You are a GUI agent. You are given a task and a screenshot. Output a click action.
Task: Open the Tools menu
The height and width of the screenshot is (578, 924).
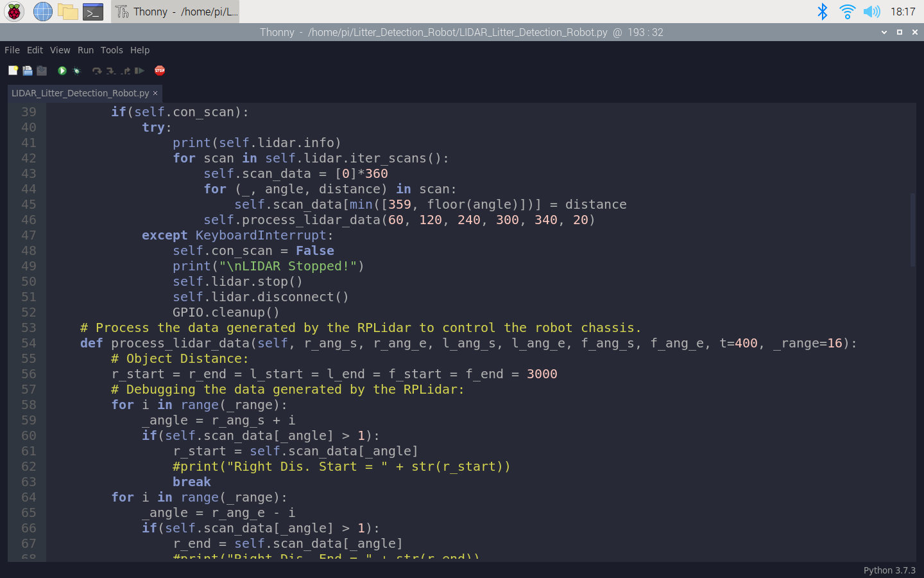(112, 50)
